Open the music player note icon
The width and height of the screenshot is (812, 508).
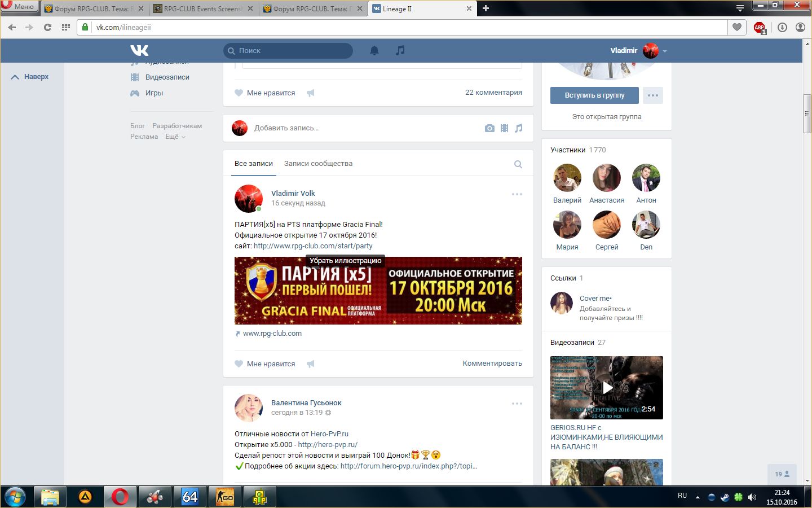pos(400,50)
